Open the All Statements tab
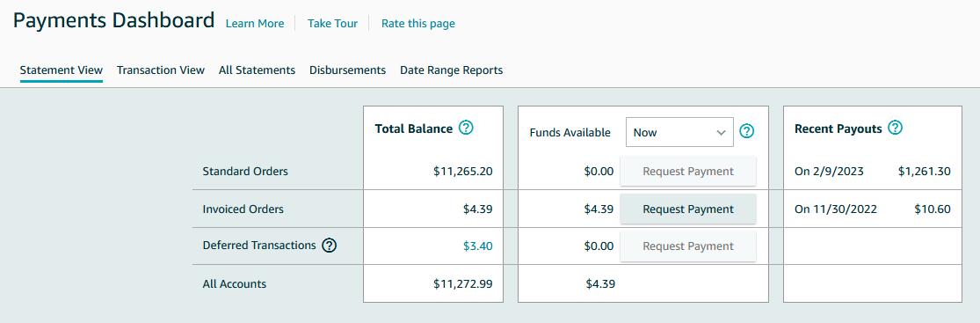This screenshot has width=980, height=323. (257, 70)
